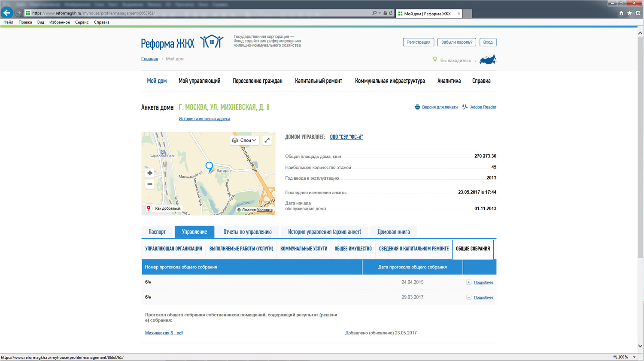Click the Russia map region icon
Viewport: 644px width, 361px height.
(x=488, y=60)
